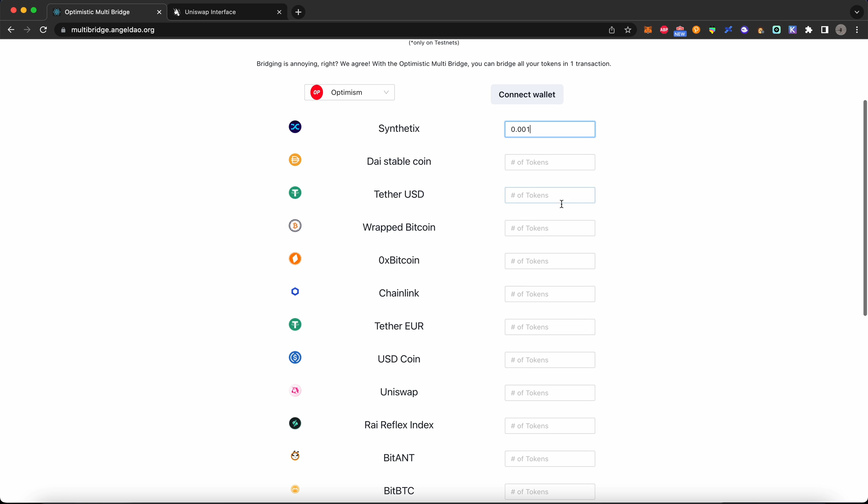Click the Tether EUR token icon
The image size is (868, 504).
(x=295, y=325)
